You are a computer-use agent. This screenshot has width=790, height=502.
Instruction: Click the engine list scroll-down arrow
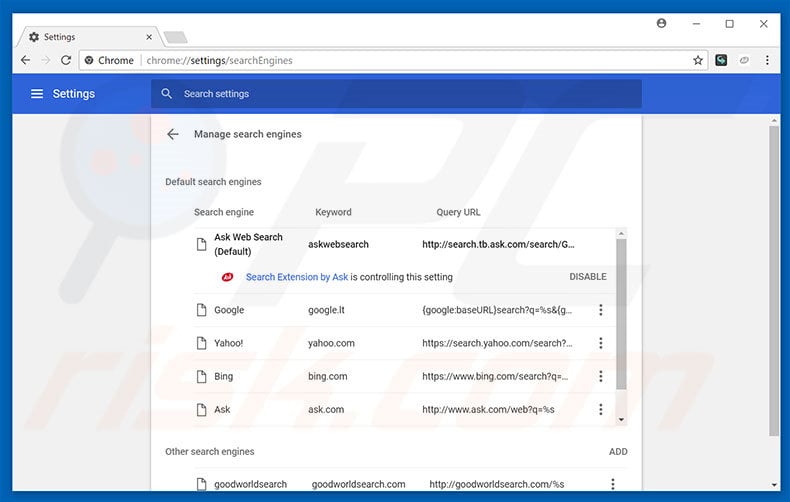tap(621, 420)
